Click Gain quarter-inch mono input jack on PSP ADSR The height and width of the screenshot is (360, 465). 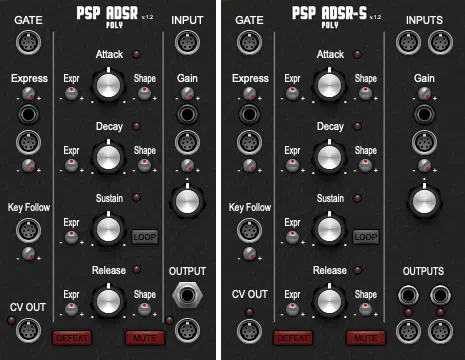(x=187, y=114)
